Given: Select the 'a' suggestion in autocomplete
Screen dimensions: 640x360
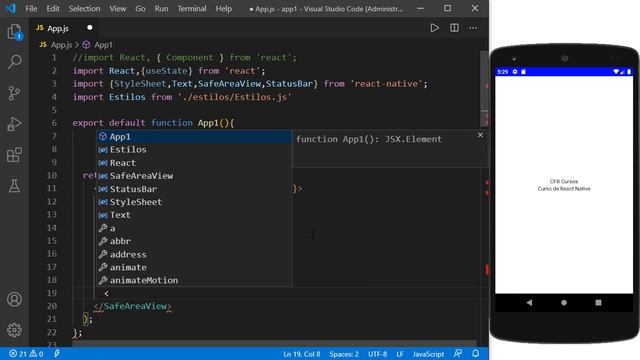Looking at the screenshot, I should (194, 228).
